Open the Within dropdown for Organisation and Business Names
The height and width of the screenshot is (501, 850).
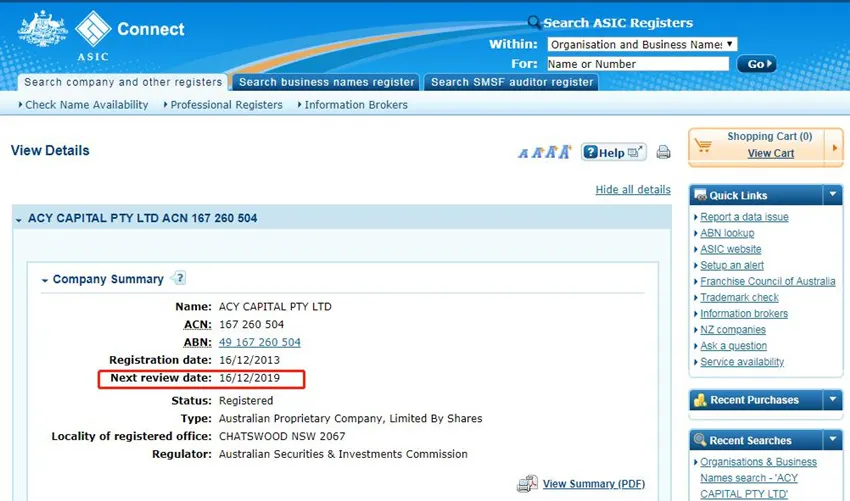click(x=642, y=44)
